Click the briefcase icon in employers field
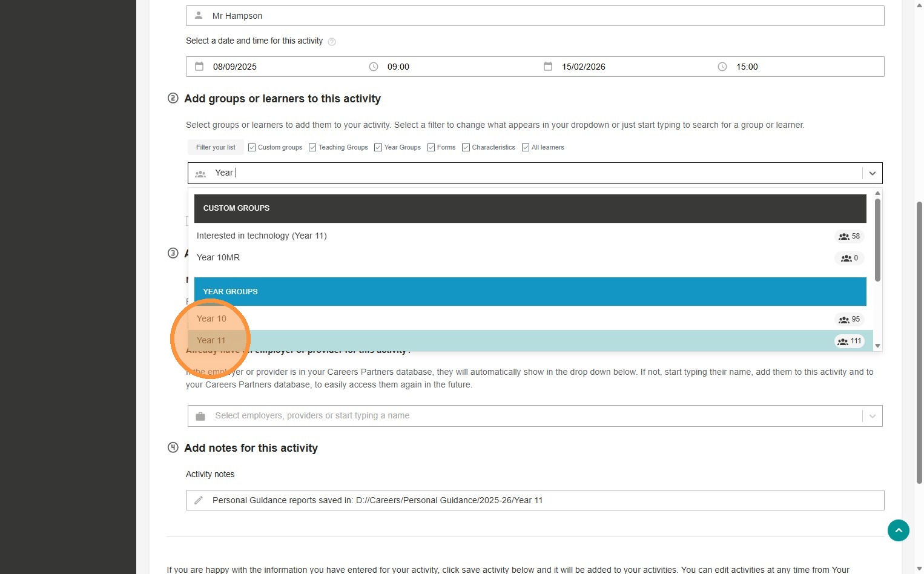924x574 pixels. click(x=200, y=416)
